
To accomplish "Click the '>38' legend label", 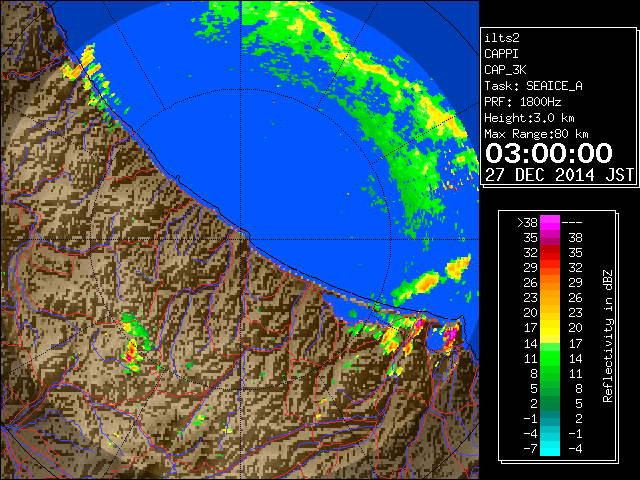I will tap(527, 223).
